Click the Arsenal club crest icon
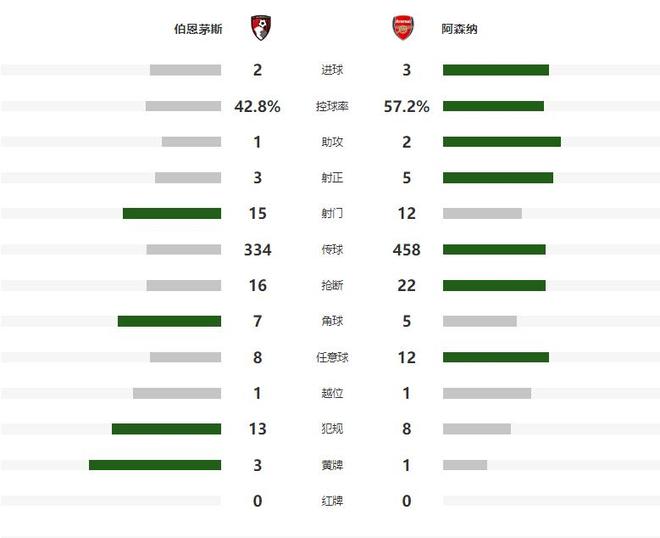This screenshot has height=538, width=660. pyautogui.click(x=403, y=28)
